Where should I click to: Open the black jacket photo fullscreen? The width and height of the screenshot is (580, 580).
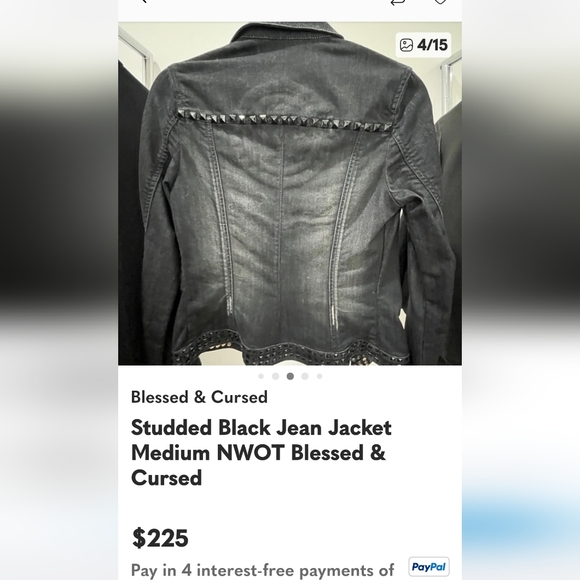(290, 193)
